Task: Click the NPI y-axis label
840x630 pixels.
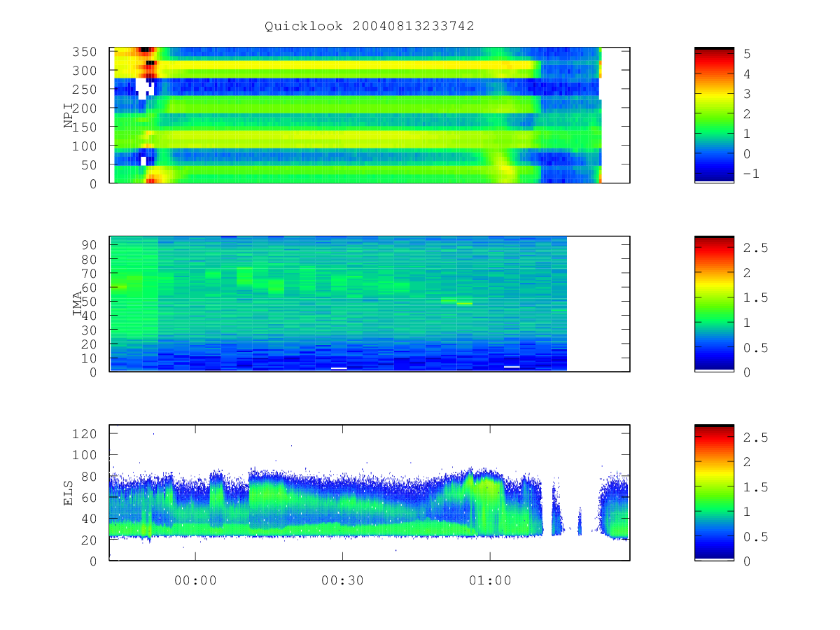Action: [69, 115]
